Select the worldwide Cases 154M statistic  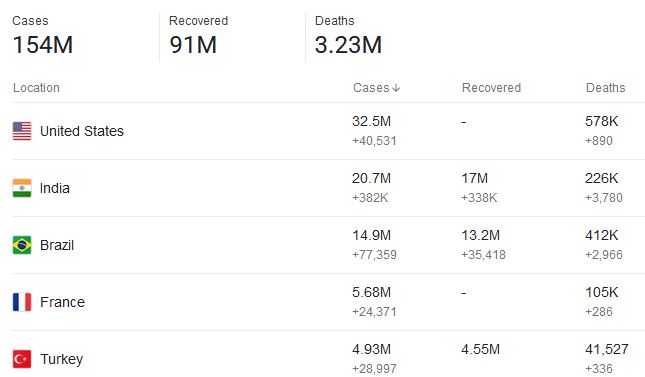point(43,35)
